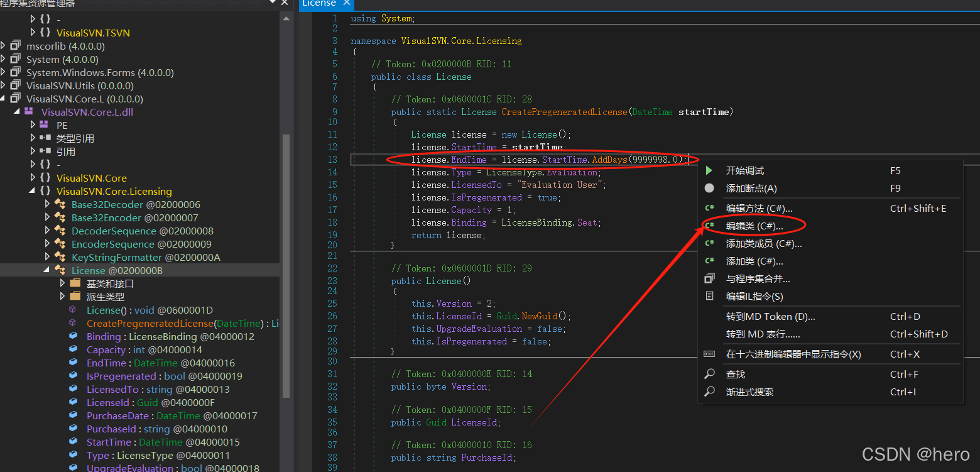This screenshot has width=980, height=472.
Task: Select LicensedTo : string field in tree
Action: 158,389
